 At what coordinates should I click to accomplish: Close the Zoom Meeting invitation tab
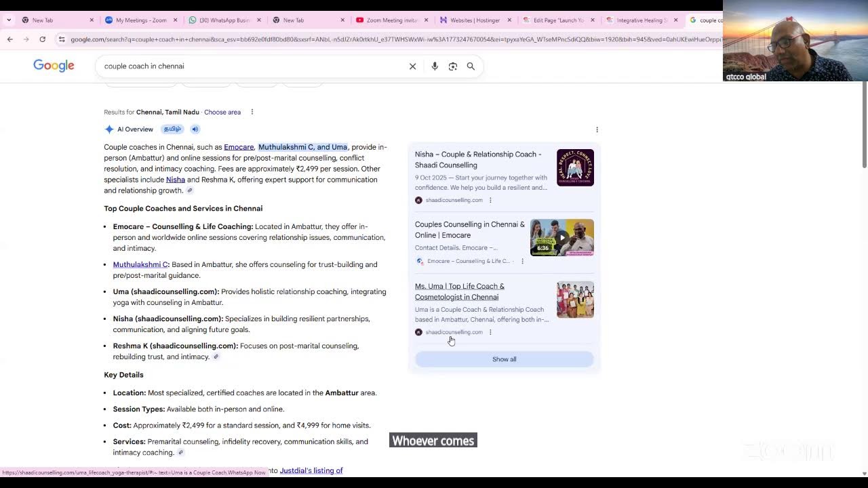[x=426, y=20]
